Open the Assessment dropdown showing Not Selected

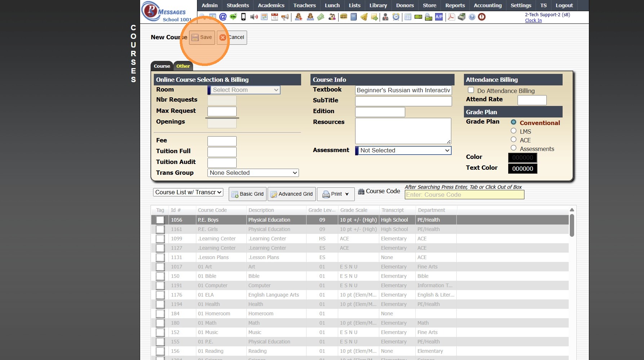point(403,150)
